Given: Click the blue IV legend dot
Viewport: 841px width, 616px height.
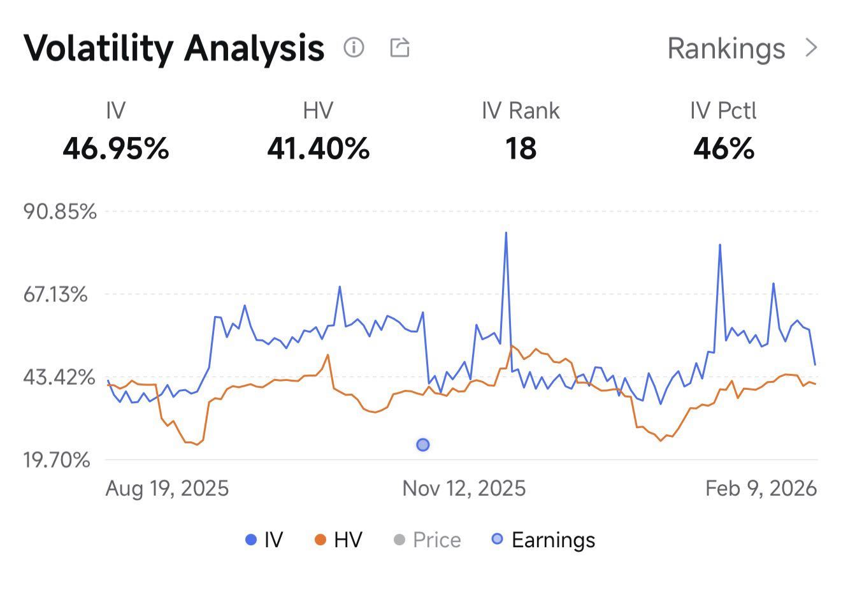Looking at the screenshot, I should (251, 540).
